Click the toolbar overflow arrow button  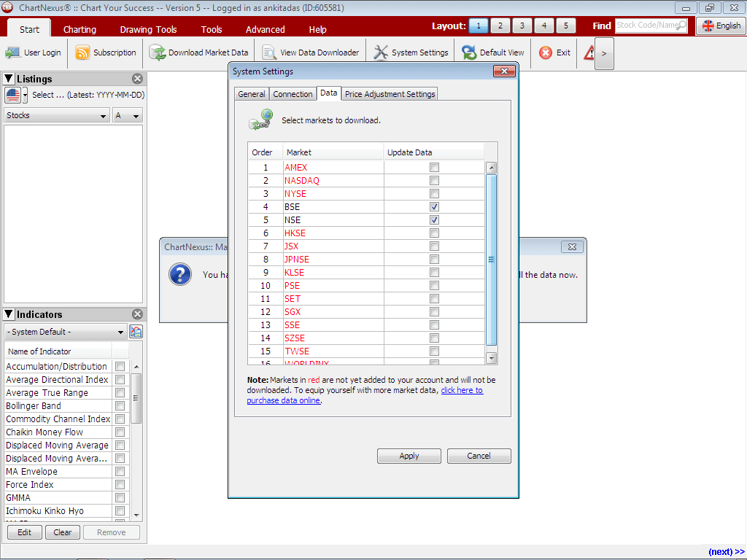(x=604, y=53)
